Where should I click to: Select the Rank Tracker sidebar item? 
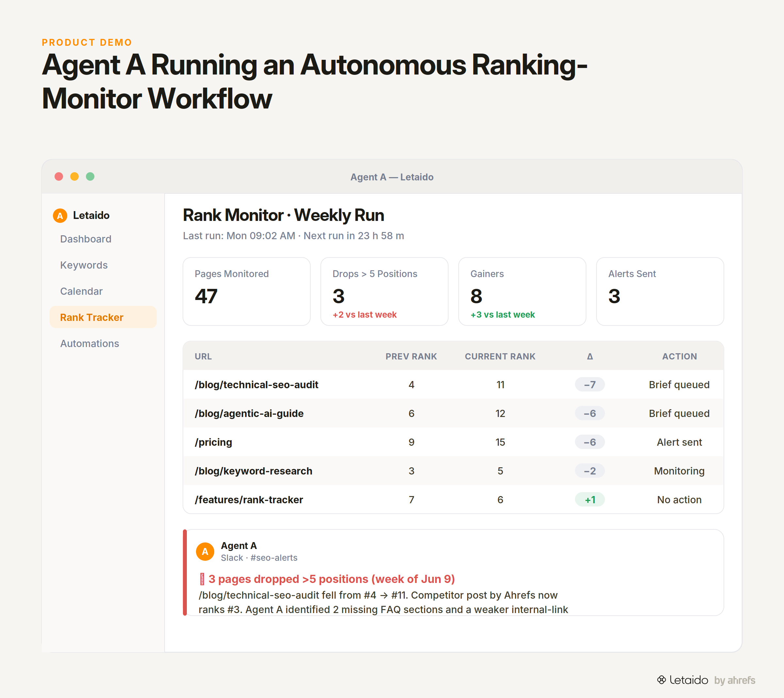click(103, 317)
